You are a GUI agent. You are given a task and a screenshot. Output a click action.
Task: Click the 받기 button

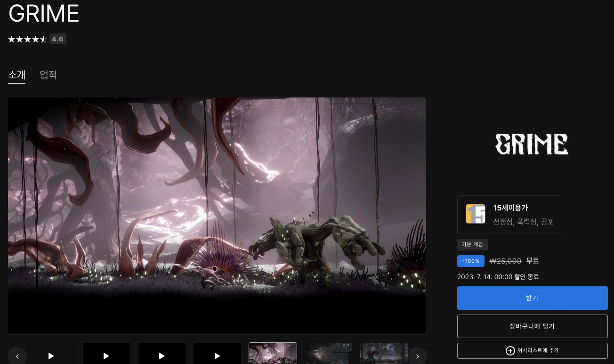(x=532, y=298)
